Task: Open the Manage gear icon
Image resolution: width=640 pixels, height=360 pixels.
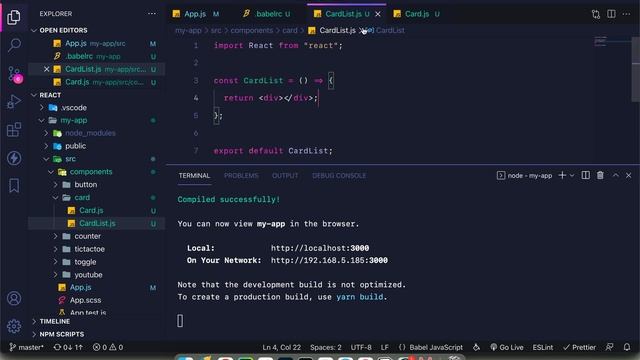Action: click(14, 326)
